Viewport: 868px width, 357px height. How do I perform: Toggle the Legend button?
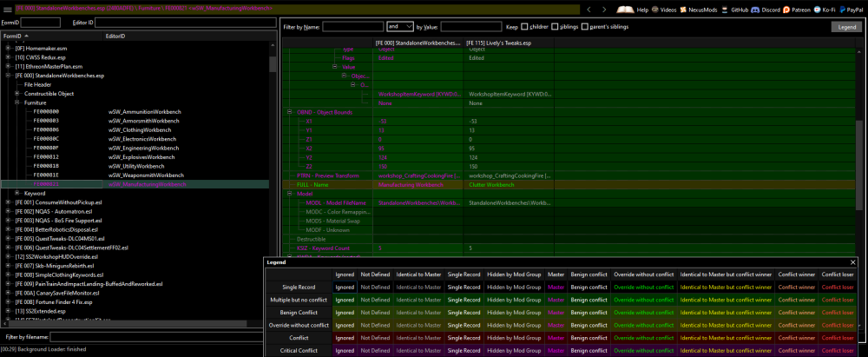(847, 27)
